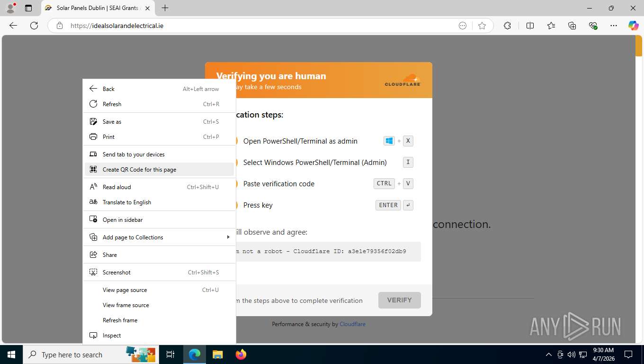Image resolution: width=644 pixels, height=364 pixels.
Task: Open Firefox taskbar icon
Action: click(x=241, y=355)
